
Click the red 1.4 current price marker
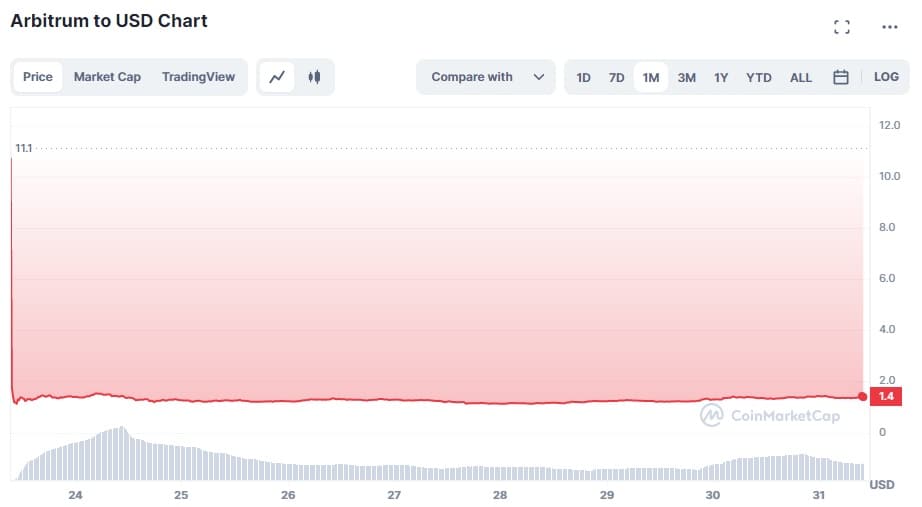(x=884, y=397)
